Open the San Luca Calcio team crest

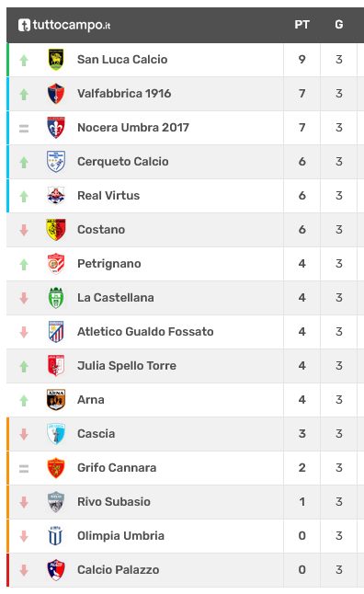point(56,60)
